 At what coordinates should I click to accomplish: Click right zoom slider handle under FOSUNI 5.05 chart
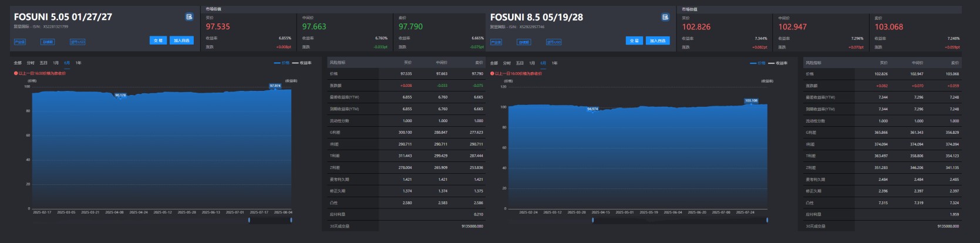(x=291, y=220)
